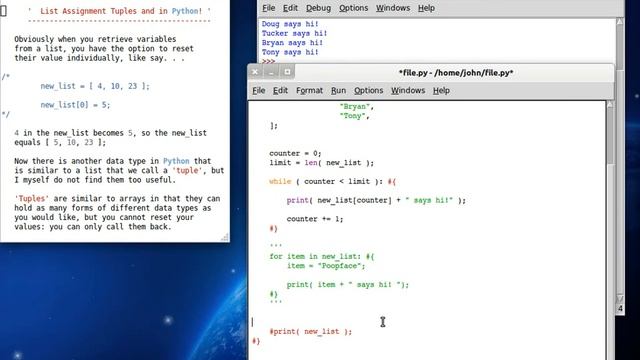Open Help menu in Python shell window
This screenshot has width=640, height=360.
[x=426, y=8]
